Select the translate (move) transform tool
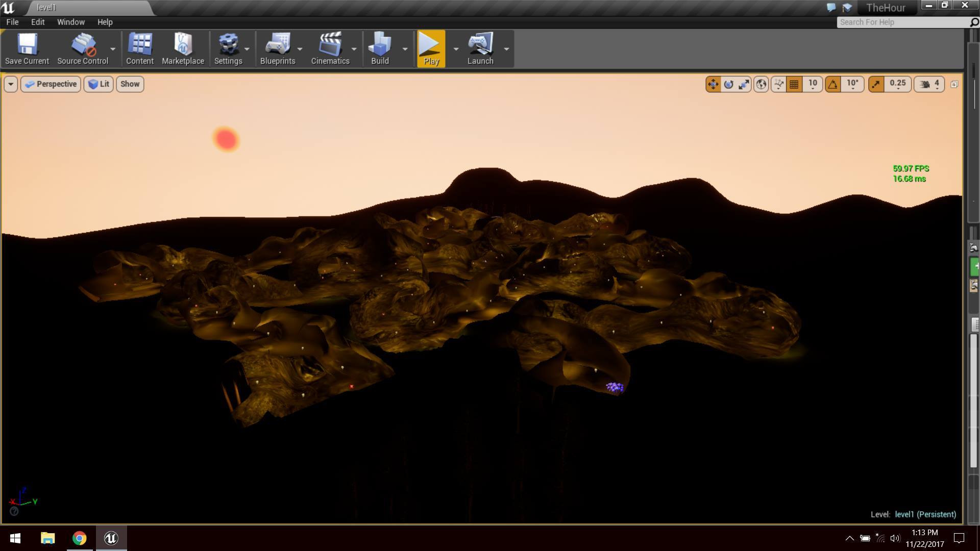 [713, 84]
